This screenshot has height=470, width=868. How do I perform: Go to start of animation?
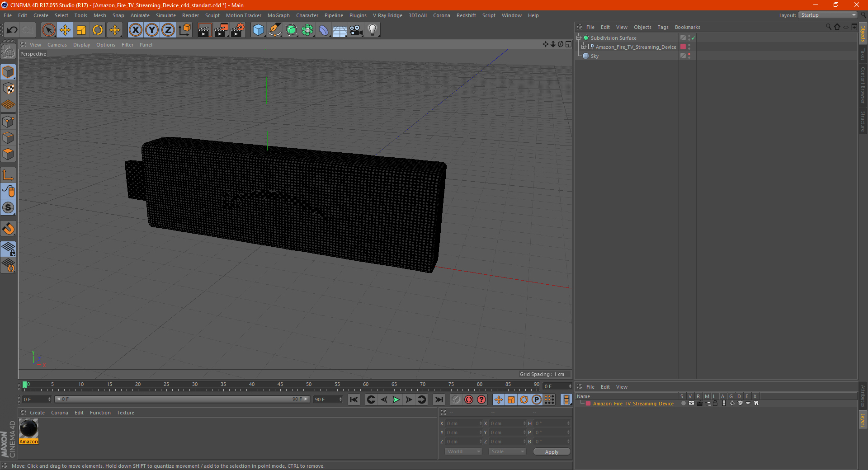[354, 399]
